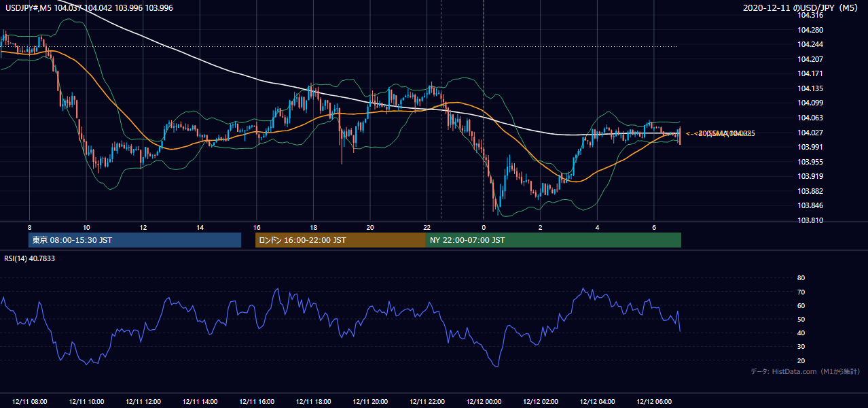
Task: Click the データ: HistData.com source credit
Action: (x=805, y=371)
